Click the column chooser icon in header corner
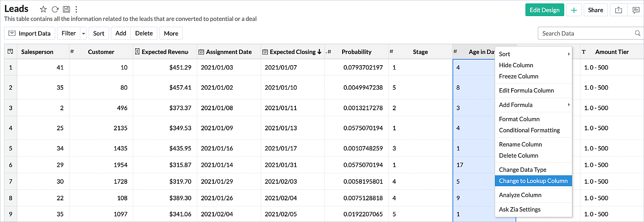 [10, 51]
